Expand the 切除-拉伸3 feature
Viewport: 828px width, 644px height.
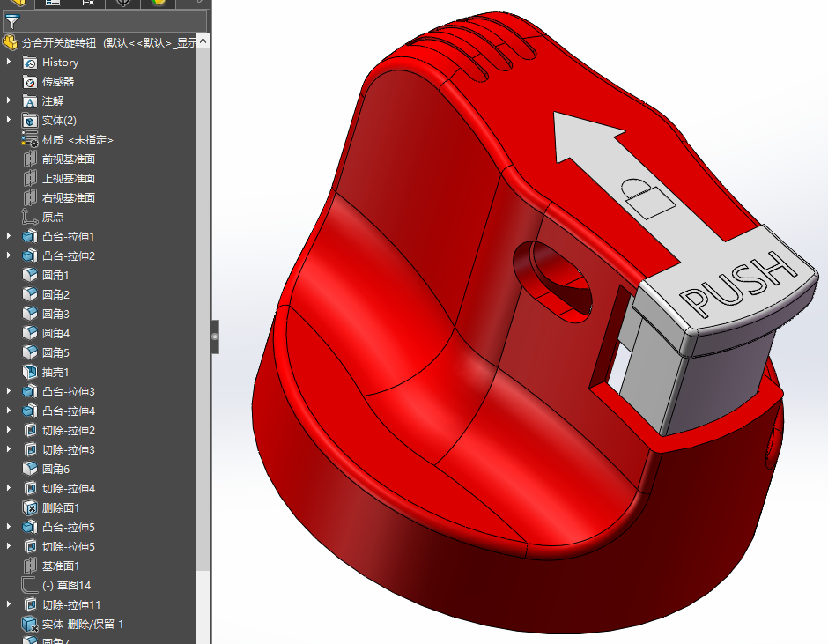coord(9,449)
